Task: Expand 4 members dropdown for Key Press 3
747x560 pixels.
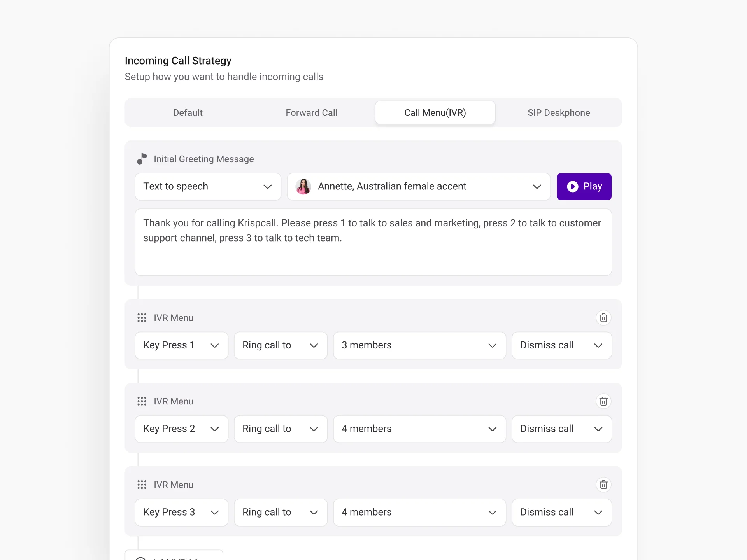Action: (419, 513)
